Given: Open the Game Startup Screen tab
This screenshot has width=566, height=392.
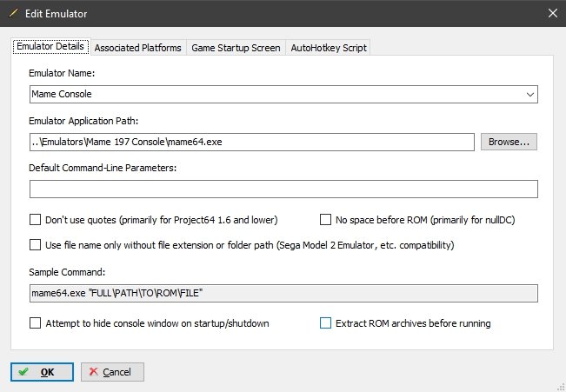Looking at the screenshot, I should click(x=236, y=48).
